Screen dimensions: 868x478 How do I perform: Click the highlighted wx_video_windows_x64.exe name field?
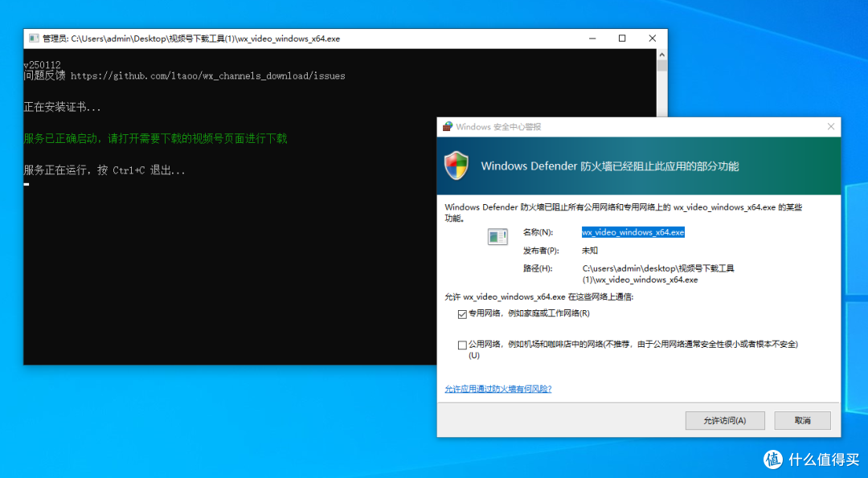(x=633, y=232)
